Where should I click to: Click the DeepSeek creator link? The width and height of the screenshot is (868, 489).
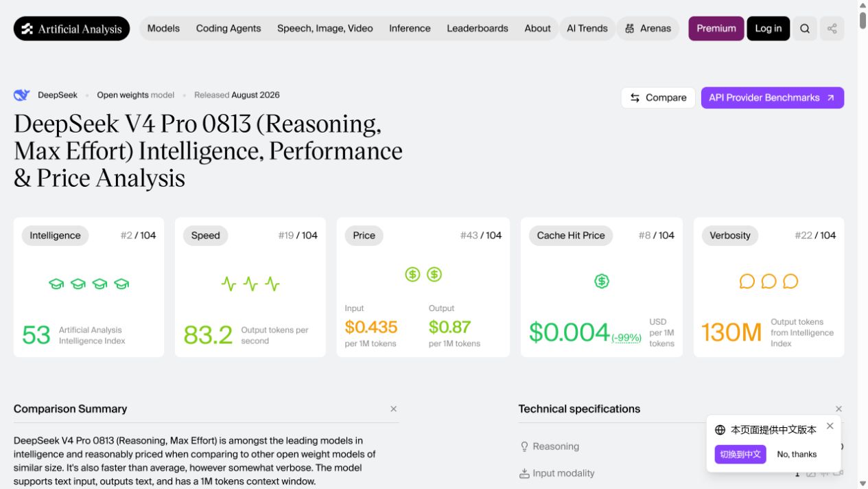[x=58, y=95]
